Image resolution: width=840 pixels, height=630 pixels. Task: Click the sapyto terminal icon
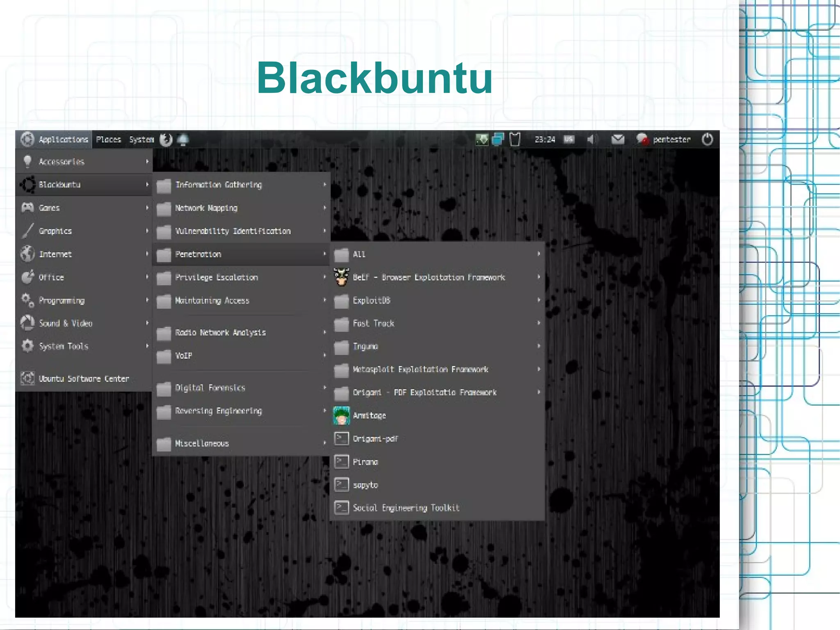click(x=341, y=485)
